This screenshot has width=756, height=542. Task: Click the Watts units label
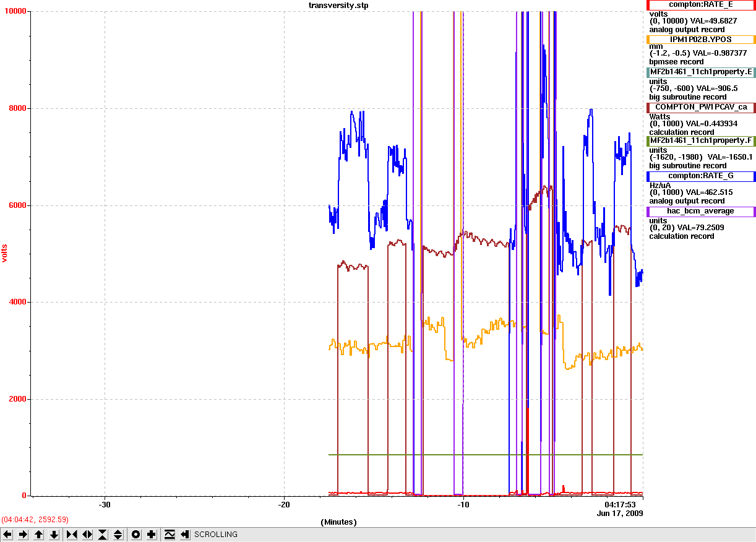[x=661, y=116]
